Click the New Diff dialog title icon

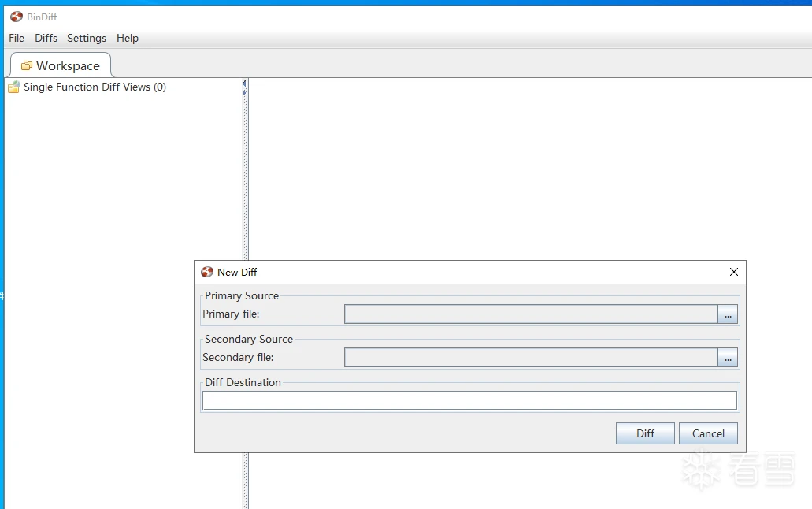pos(207,272)
